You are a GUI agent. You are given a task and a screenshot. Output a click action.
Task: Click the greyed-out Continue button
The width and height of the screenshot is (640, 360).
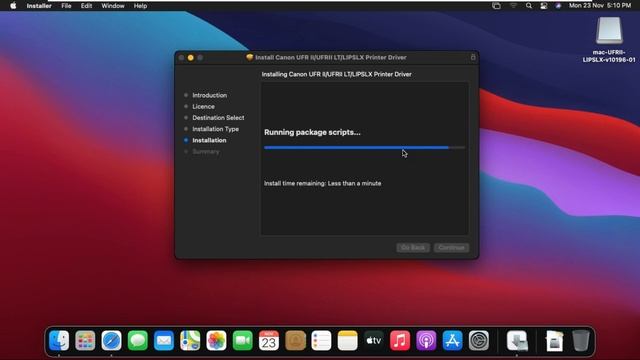coord(451,247)
